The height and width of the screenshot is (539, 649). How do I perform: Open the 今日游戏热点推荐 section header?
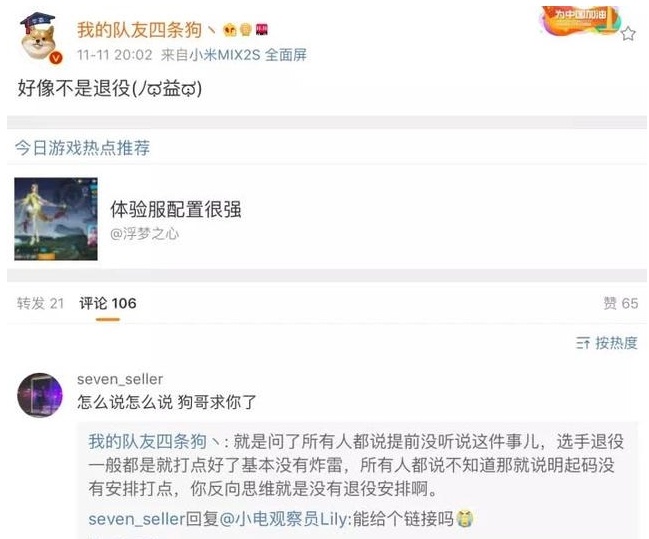[82, 148]
